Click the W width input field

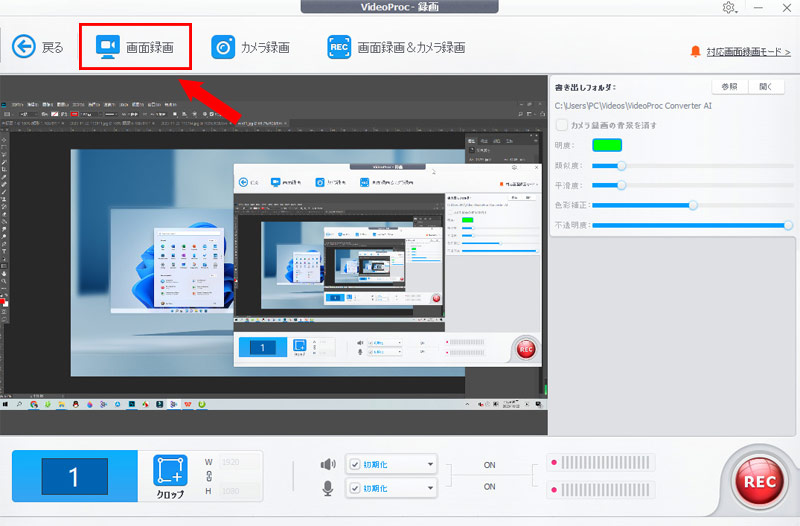click(239, 462)
